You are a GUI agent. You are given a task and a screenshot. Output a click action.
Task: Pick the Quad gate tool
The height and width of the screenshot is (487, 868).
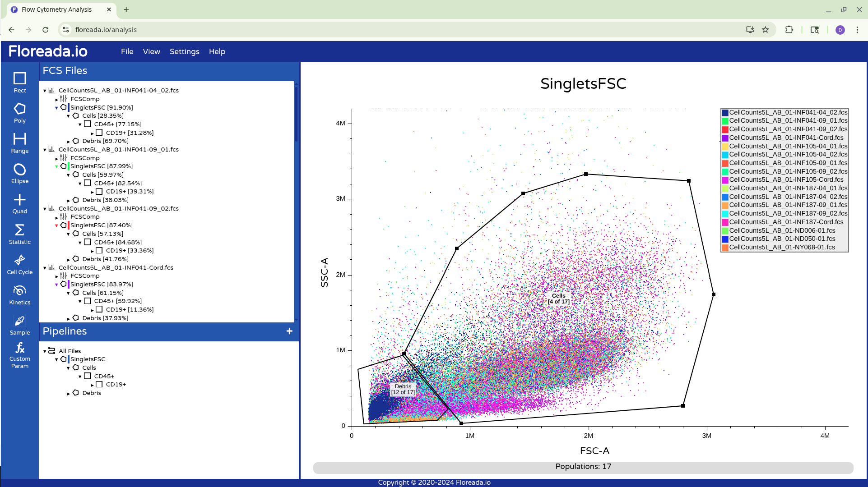click(19, 203)
